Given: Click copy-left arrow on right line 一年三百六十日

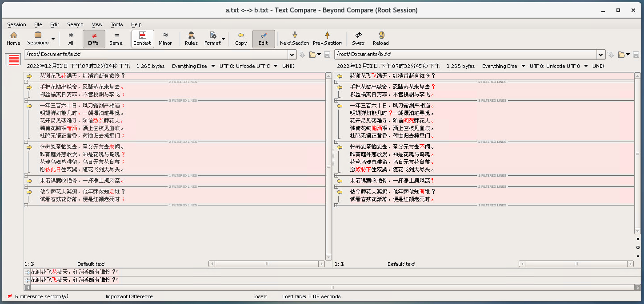Looking at the screenshot, I should (x=340, y=106).
